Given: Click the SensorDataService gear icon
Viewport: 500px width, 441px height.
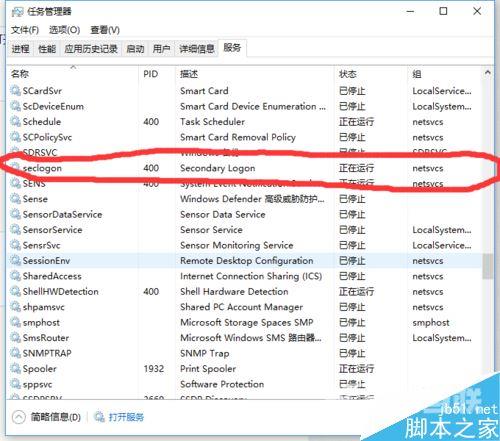Looking at the screenshot, I should pos(15,214).
